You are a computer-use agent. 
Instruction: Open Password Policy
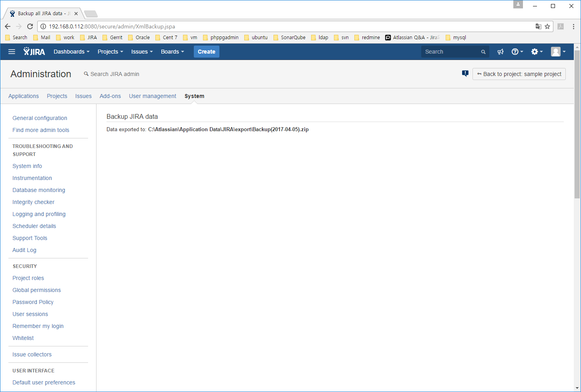click(33, 302)
